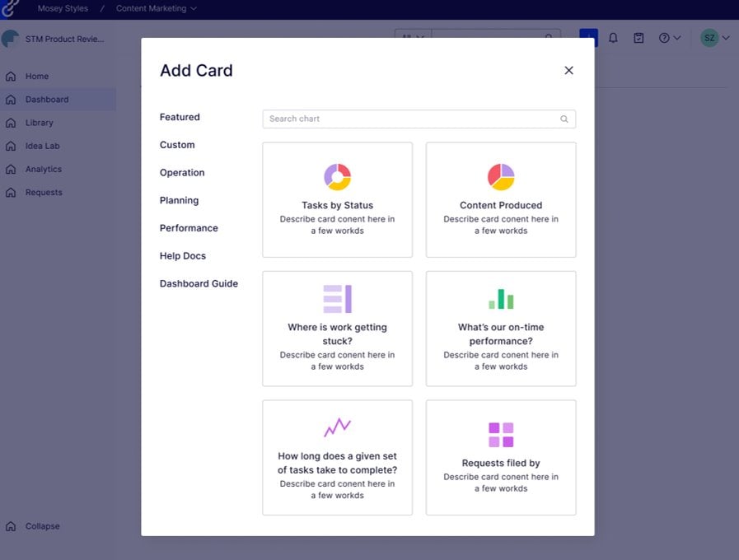Expand the help question mark dropdown
739x560 pixels.
tap(669, 38)
